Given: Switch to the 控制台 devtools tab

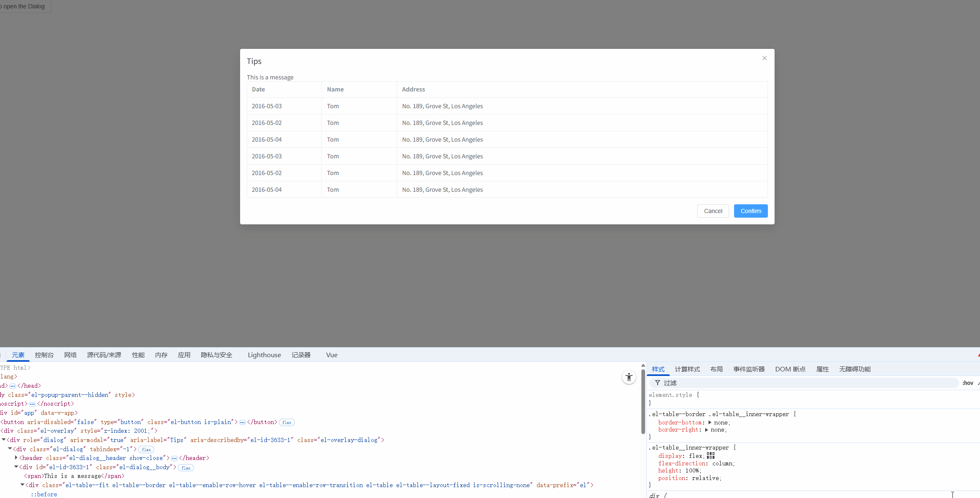Looking at the screenshot, I should coord(44,355).
